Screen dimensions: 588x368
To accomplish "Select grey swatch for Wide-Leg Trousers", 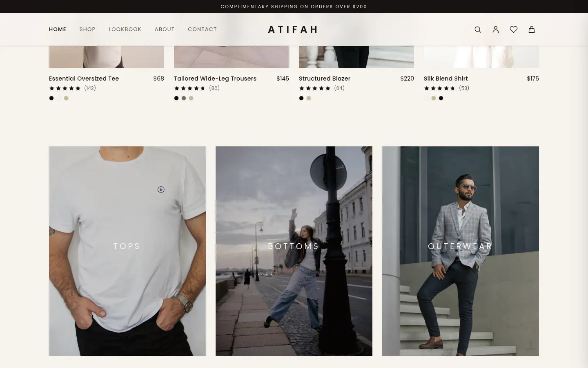I will pyautogui.click(x=184, y=98).
